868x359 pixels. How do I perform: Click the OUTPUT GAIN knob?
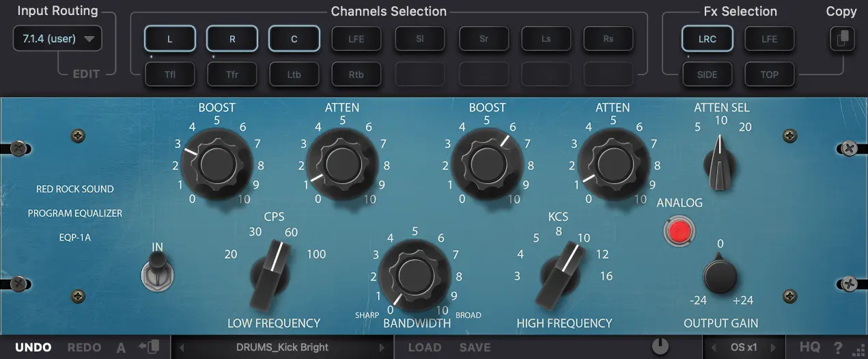coord(720,275)
